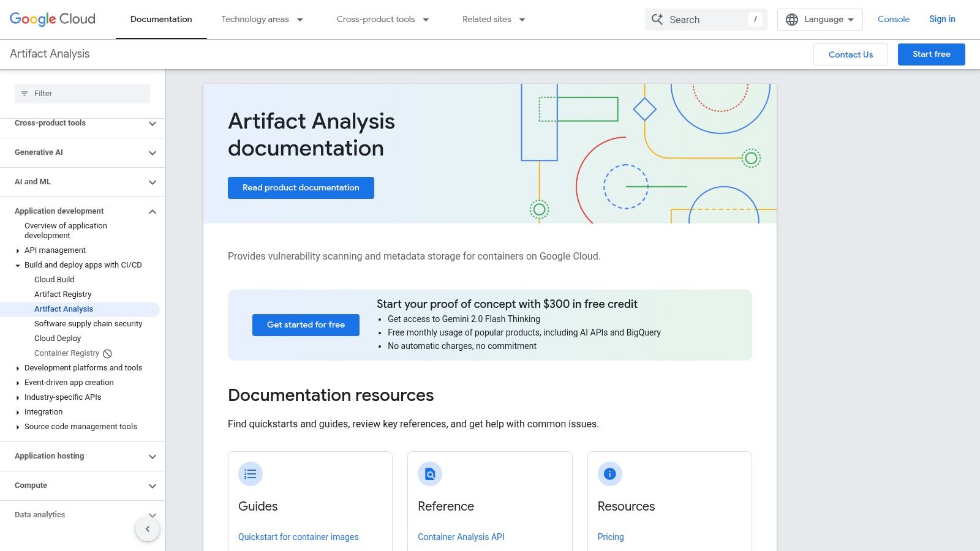The height and width of the screenshot is (551, 980).
Task: Click the Google Cloud logo
Action: (x=53, y=19)
